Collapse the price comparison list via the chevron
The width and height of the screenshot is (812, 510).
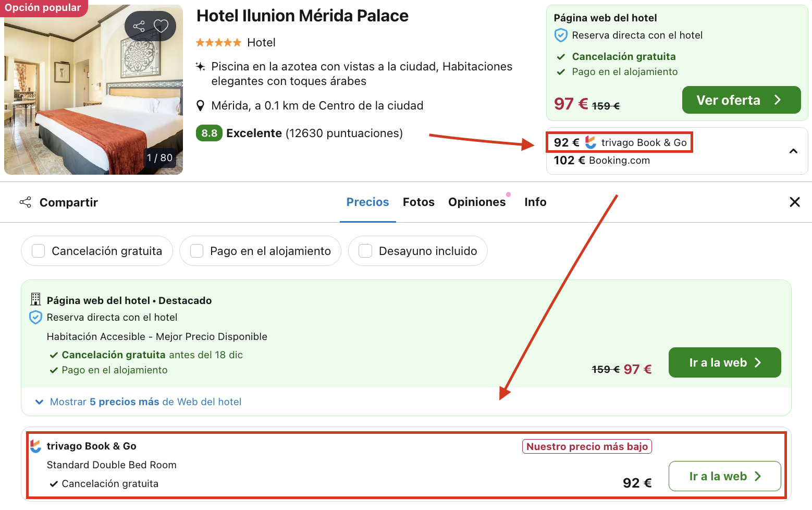point(793,151)
